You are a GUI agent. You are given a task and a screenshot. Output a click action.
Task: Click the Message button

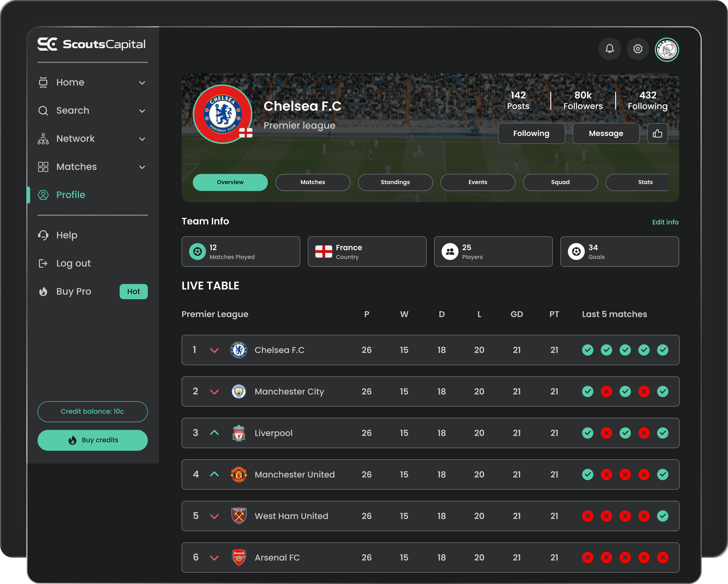pos(606,133)
